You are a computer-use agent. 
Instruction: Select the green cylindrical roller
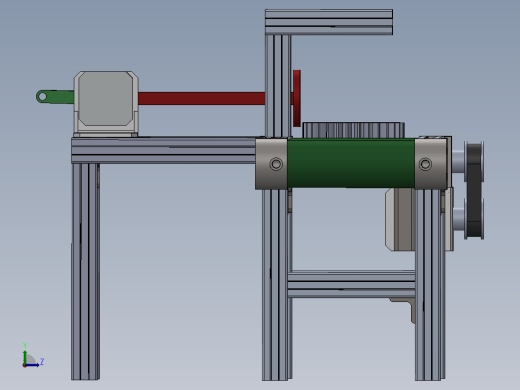[x=351, y=163]
